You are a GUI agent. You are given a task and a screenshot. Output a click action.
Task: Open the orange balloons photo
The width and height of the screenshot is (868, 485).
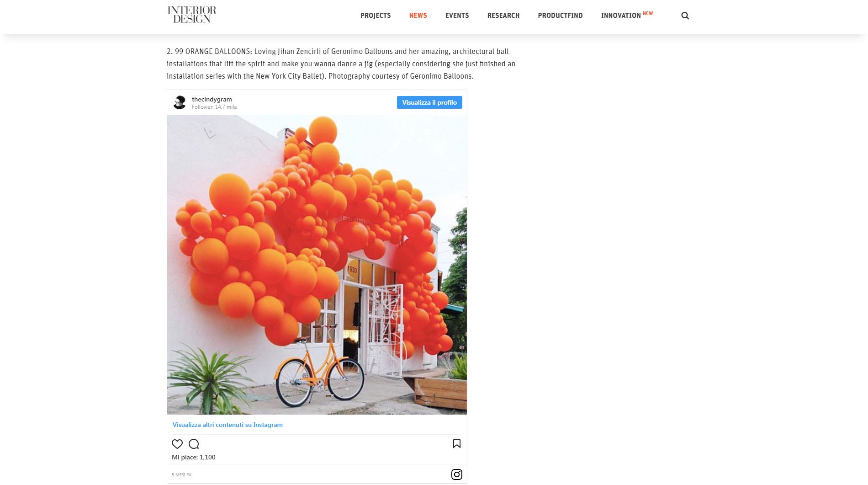(x=317, y=265)
